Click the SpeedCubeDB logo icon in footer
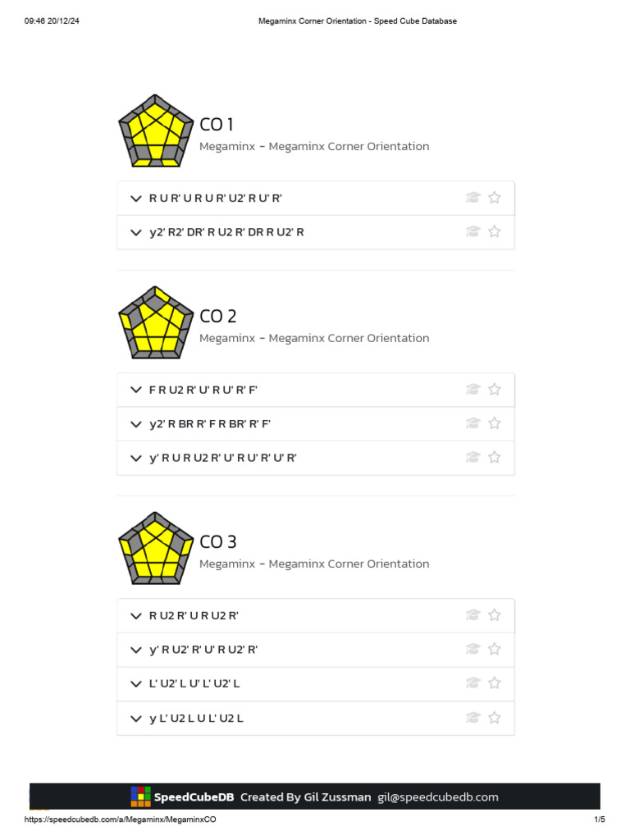The width and height of the screenshot is (630, 840). [140, 797]
